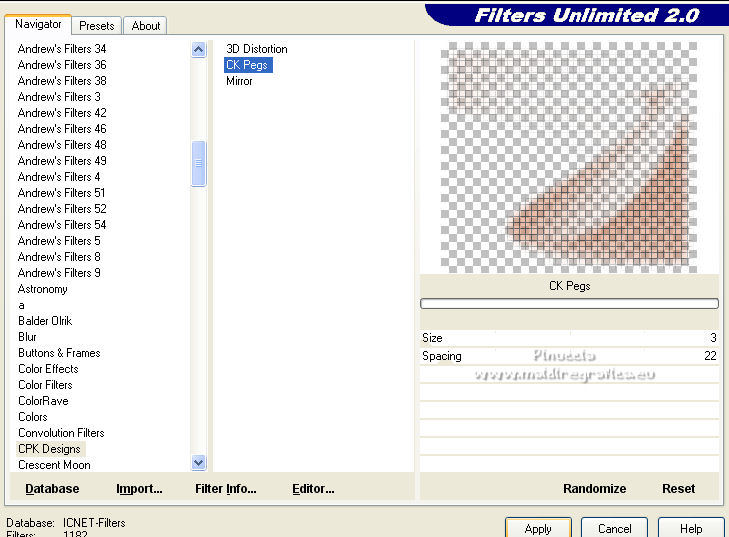Select Andrew's Filters 9 category

(59, 273)
